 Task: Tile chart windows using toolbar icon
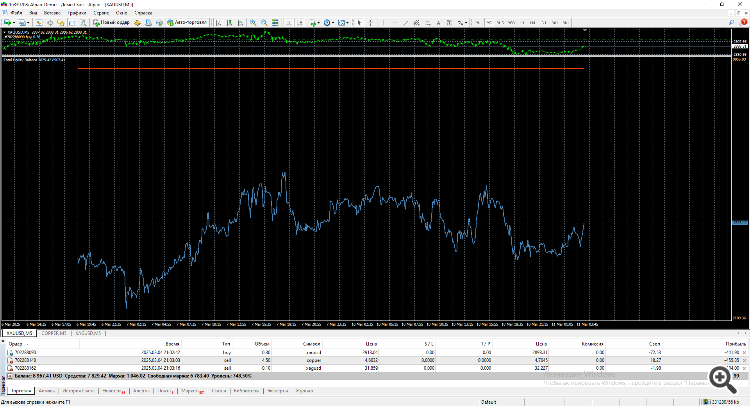click(275, 22)
